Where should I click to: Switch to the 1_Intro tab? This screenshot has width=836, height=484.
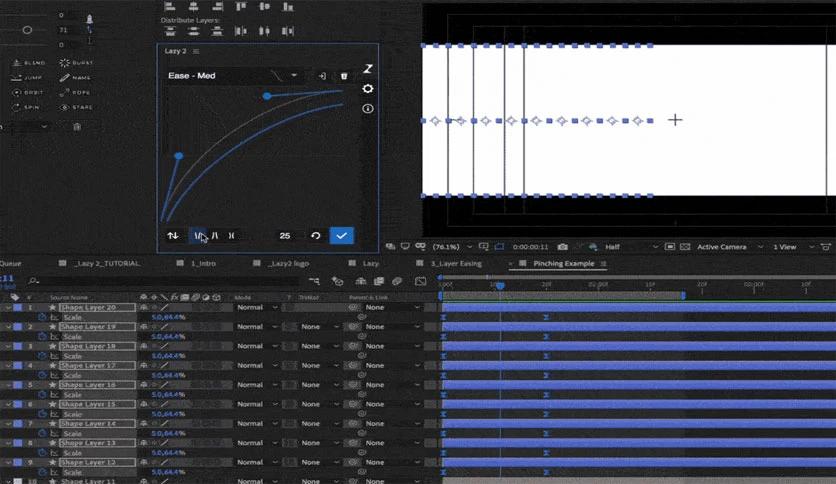coord(203,263)
